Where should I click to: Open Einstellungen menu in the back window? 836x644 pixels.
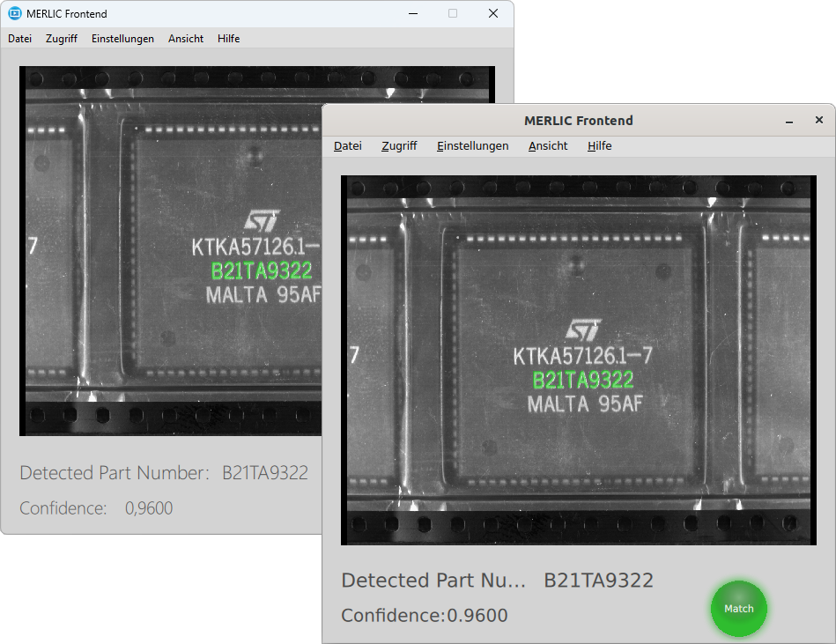122,39
